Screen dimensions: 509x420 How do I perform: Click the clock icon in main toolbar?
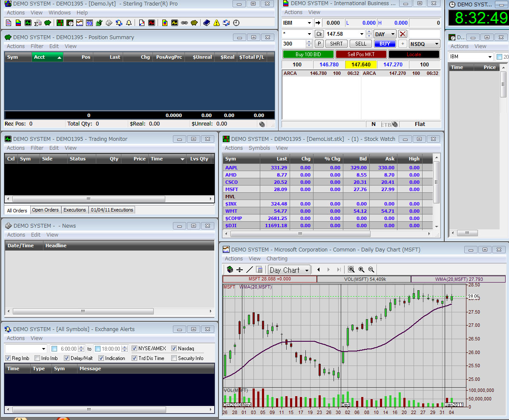(236, 23)
